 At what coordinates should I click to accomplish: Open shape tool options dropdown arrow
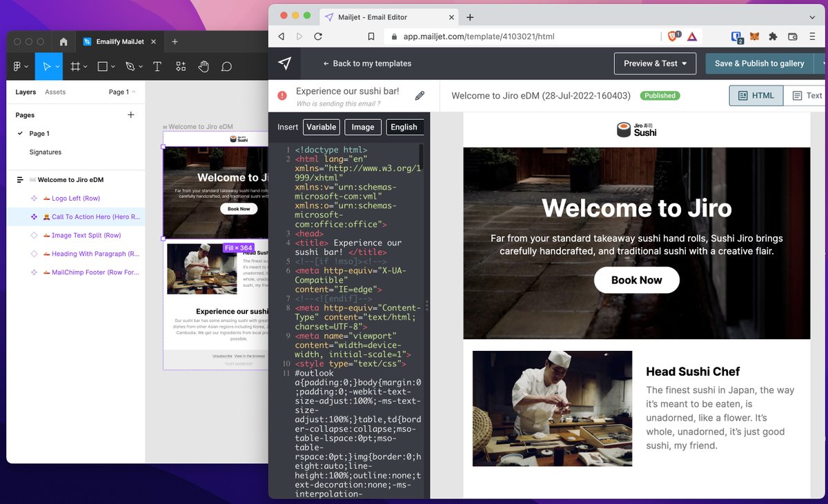(113, 67)
